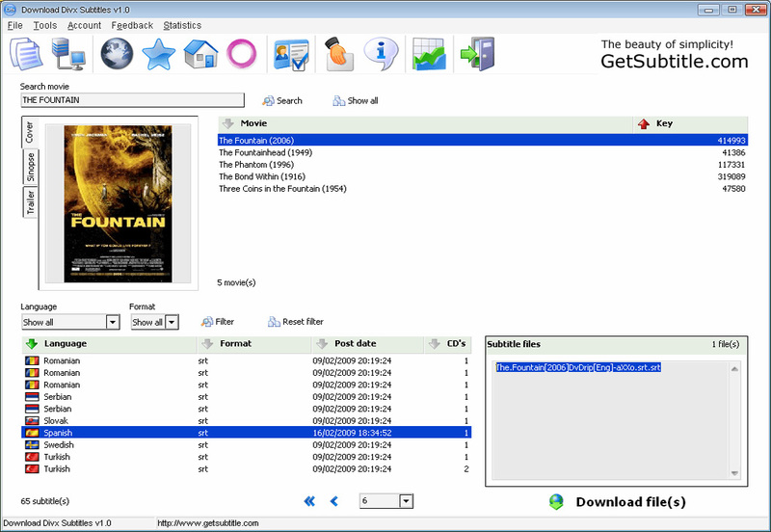This screenshot has width=771, height=532.
Task: Click the subtitle files scrollbar down arrow
Action: tap(734, 473)
